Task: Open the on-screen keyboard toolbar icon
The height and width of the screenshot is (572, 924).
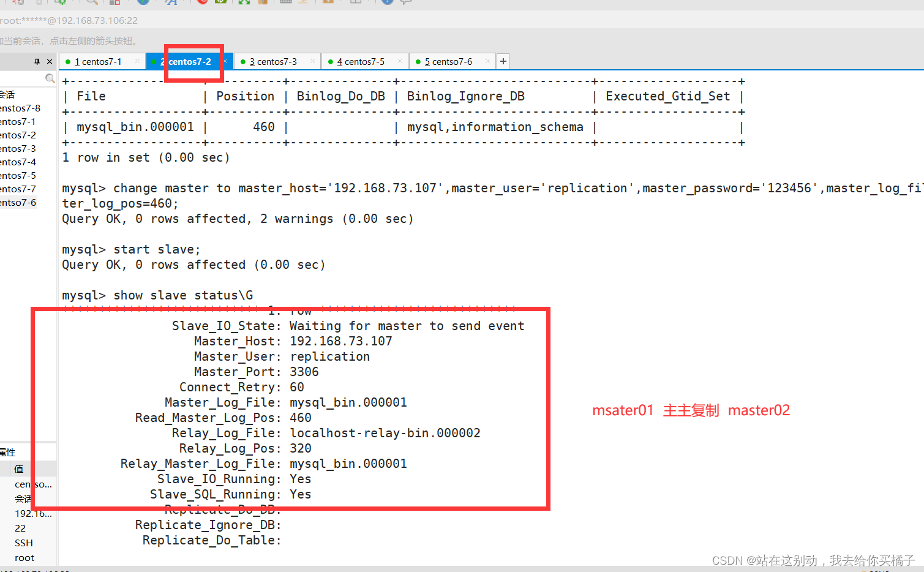Action: (x=285, y=2)
